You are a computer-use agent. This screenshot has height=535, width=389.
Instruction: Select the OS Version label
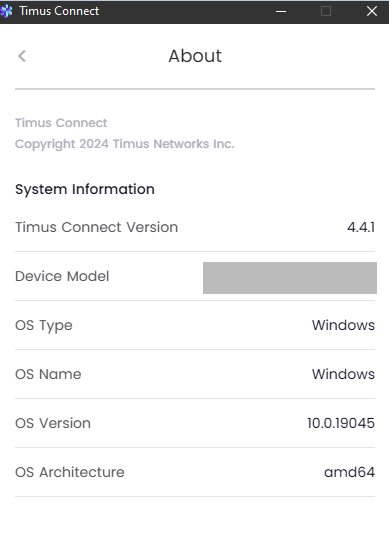point(53,423)
